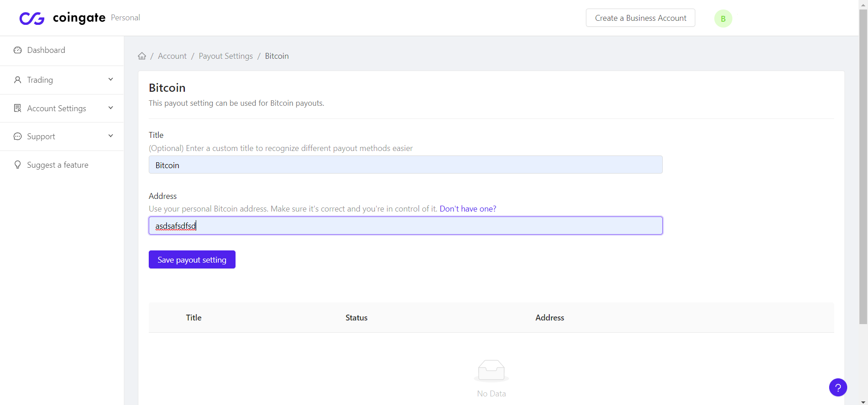Open Account Settings sidebar item
Screen dimensions: 868x405
click(62, 108)
